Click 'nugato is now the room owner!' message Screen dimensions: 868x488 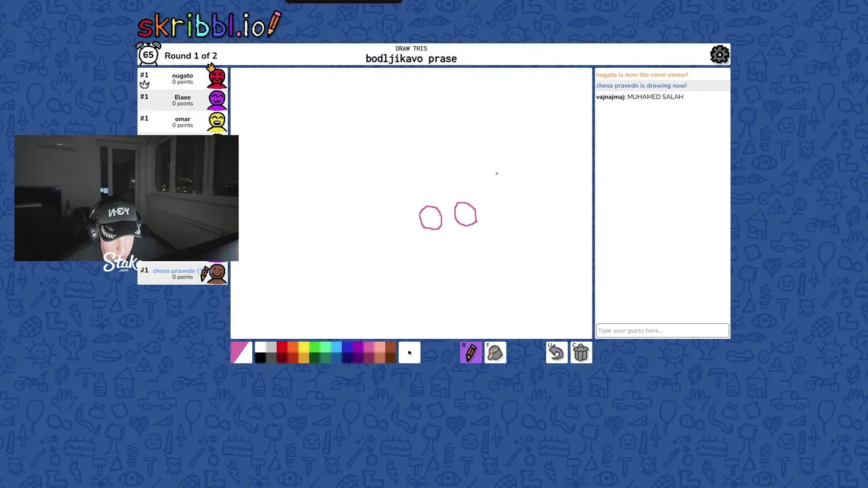642,75
